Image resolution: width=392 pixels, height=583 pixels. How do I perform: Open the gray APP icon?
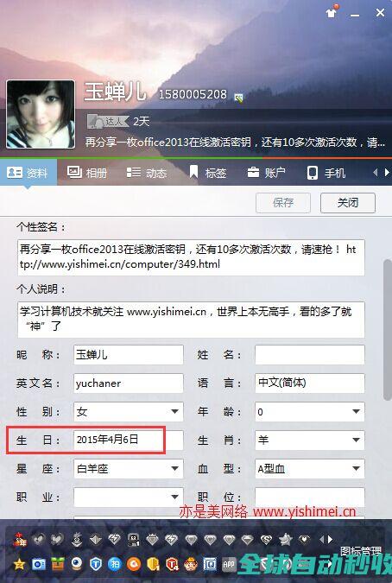point(229,565)
